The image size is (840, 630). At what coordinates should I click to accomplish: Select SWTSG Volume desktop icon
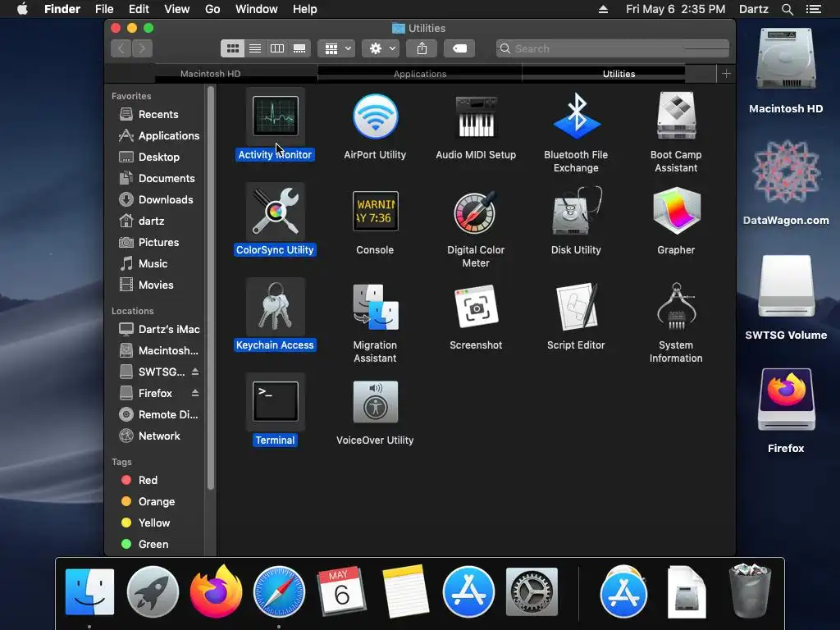(786, 297)
